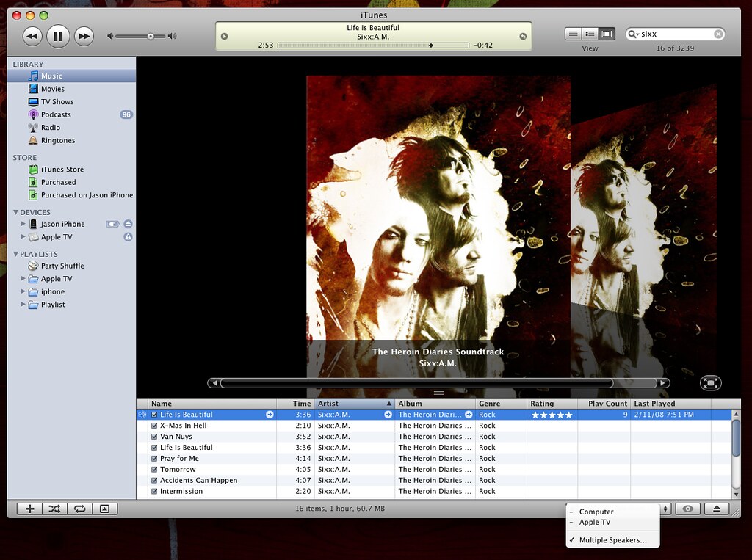Expand Jason iPhone device
Screen dimensions: 752x560
(23, 223)
